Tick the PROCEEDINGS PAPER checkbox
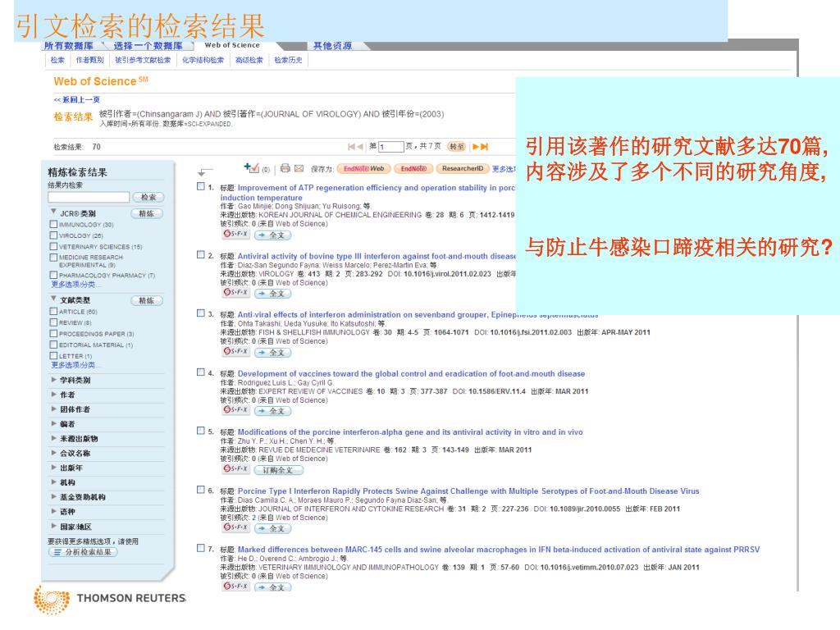This screenshot has height=630, width=840. coord(53,333)
